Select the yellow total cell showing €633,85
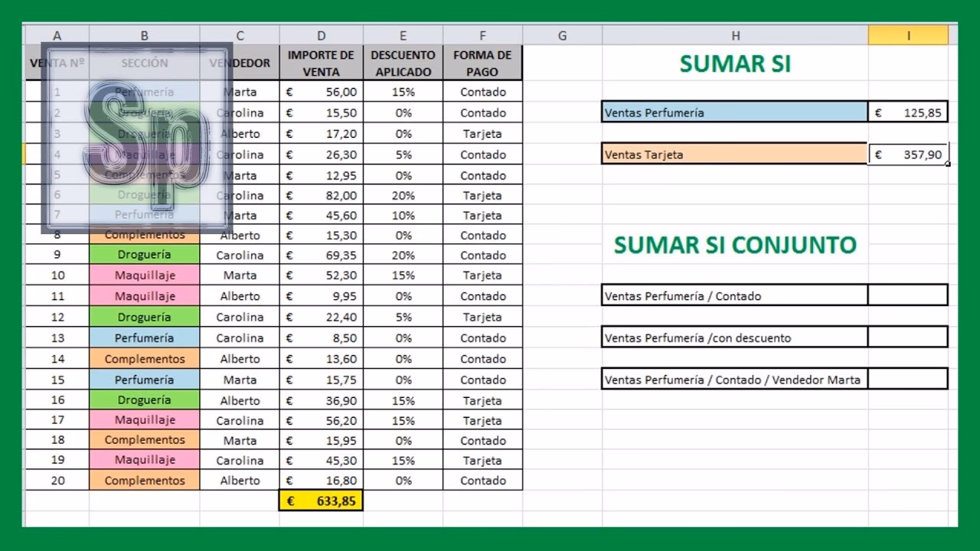Viewport: 980px width, 551px height. tap(321, 500)
